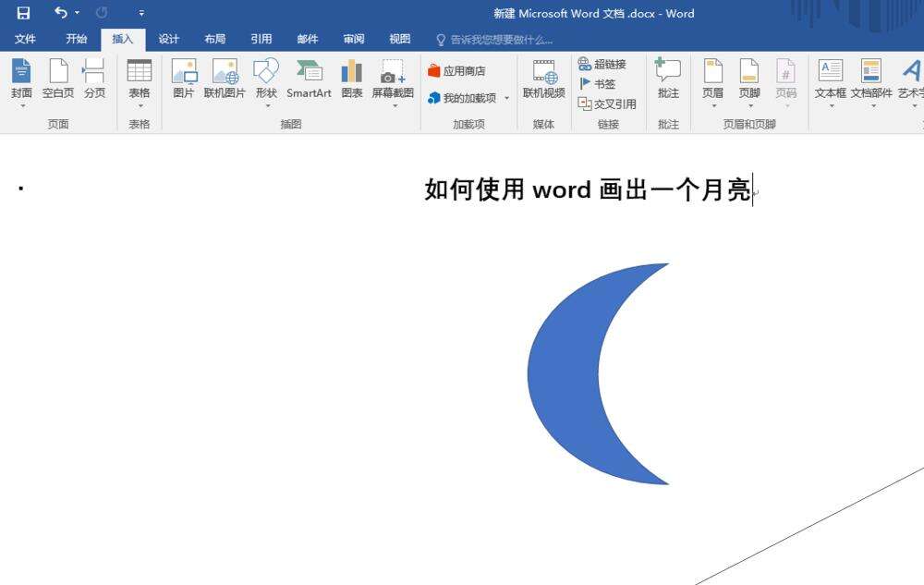Open the 页码 page number dropdown
Screen dimensions: 924x585
coord(786,82)
